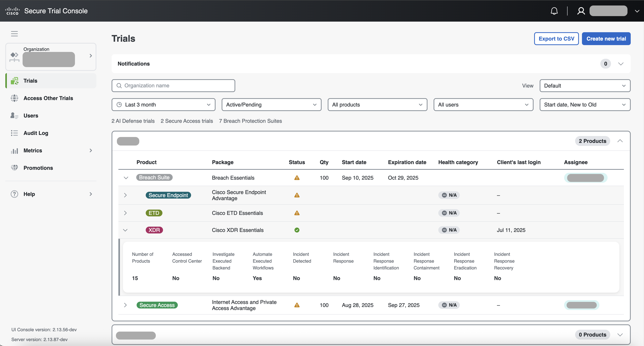The height and width of the screenshot is (346, 644).
Task: Collapse the Breach Suite row
Action: (x=126, y=178)
